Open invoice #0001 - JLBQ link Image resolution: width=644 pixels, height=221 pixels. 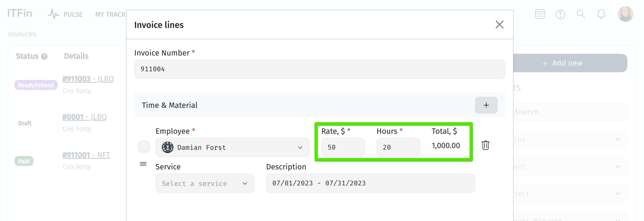85,117
